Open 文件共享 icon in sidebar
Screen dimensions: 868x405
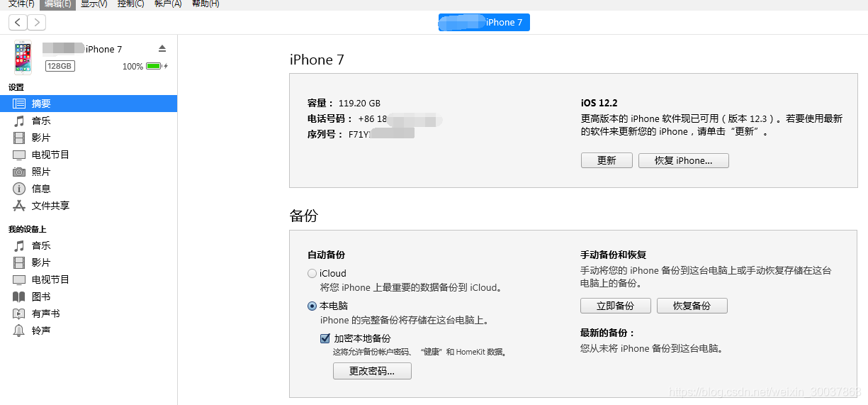tap(19, 206)
